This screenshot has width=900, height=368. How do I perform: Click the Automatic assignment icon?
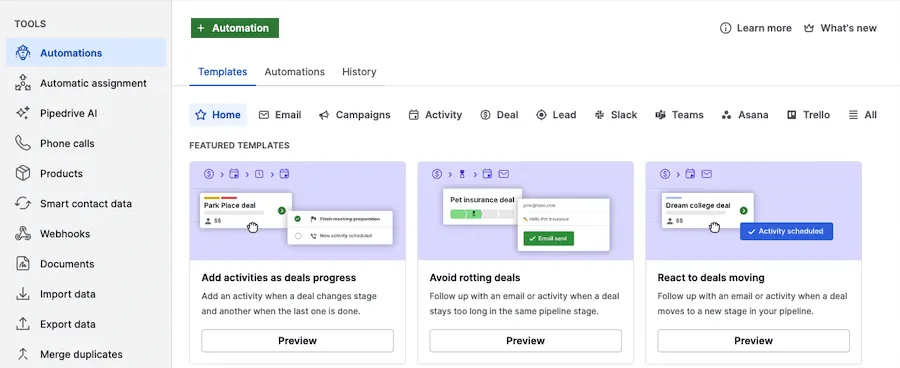pos(23,83)
